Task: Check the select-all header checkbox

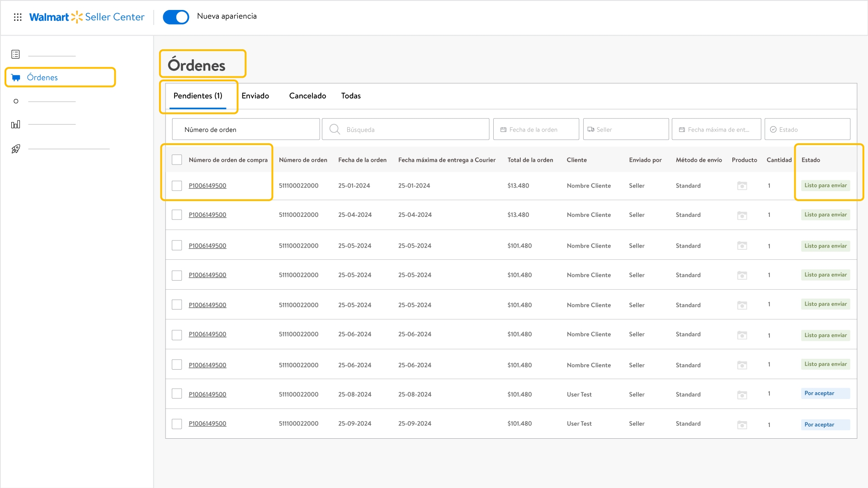Action: [x=177, y=160]
